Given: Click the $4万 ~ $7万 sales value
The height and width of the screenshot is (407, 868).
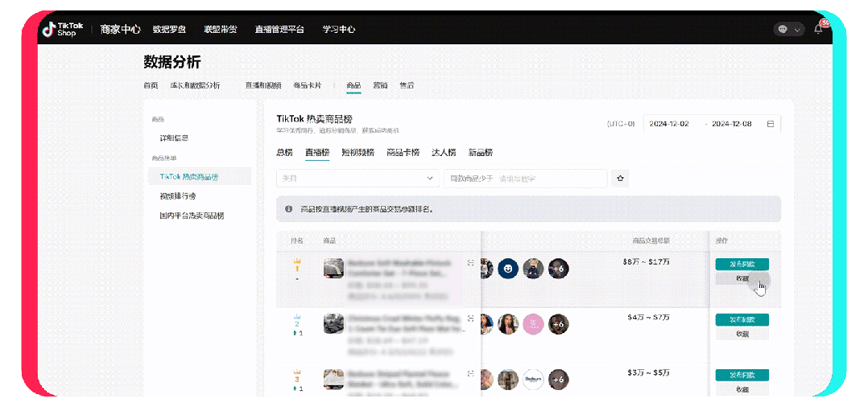Looking at the screenshot, I should [648, 317].
